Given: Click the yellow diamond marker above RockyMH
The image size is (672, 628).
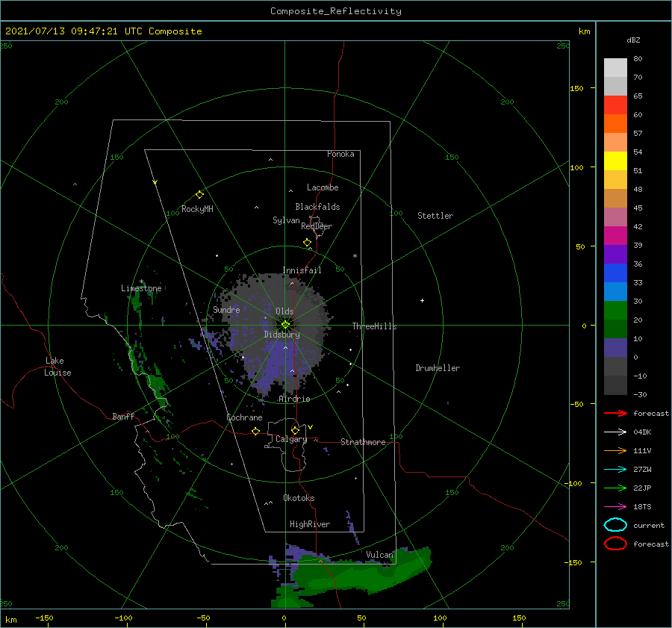Looking at the screenshot, I should point(199,195).
